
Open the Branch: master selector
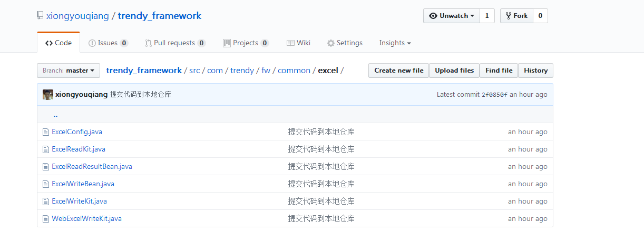[69, 70]
